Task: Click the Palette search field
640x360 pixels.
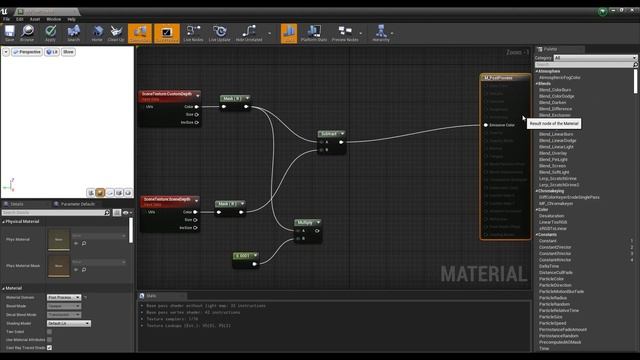Action: pyautogui.click(x=586, y=64)
